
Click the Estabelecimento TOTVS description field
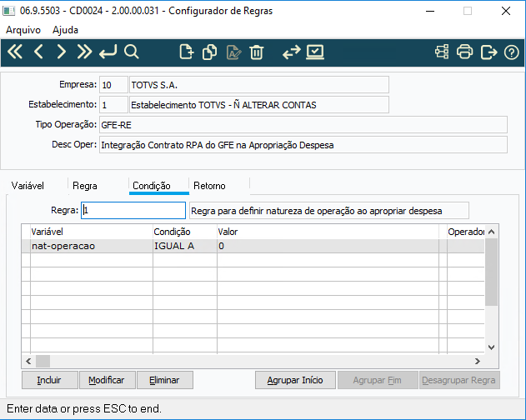(x=259, y=105)
